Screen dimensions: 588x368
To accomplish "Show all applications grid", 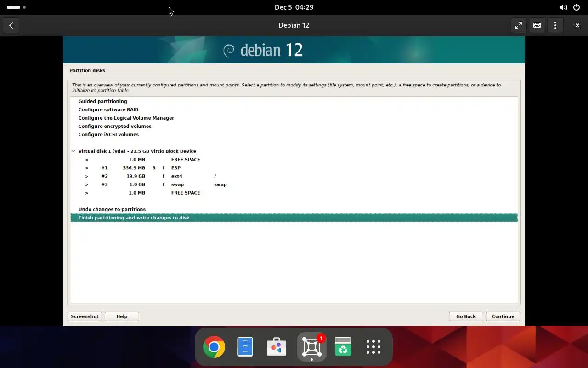I will coord(373,347).
